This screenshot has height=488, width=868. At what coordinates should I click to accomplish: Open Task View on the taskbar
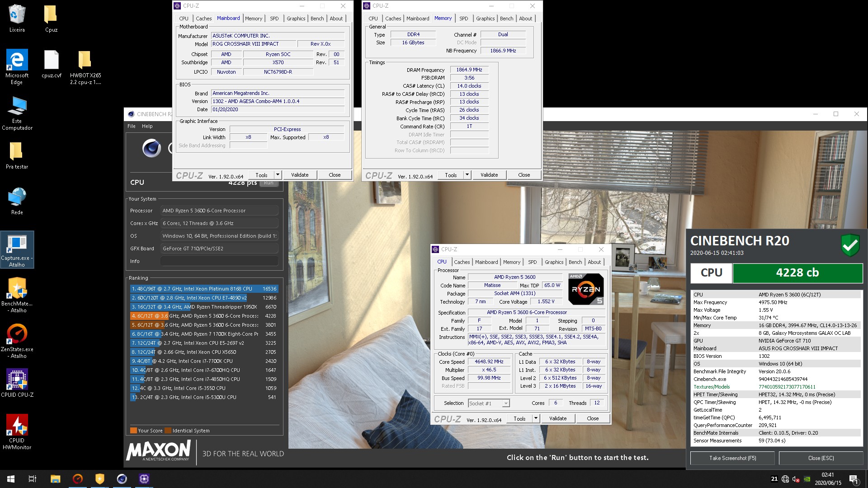[33, 479]
